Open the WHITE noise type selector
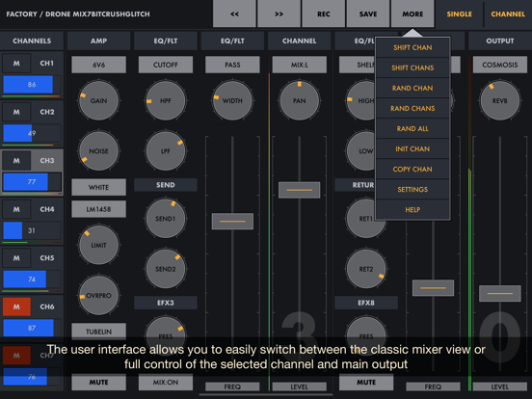Image resolution: width=532 pixels, height=399 pixels. coord(98,187)
